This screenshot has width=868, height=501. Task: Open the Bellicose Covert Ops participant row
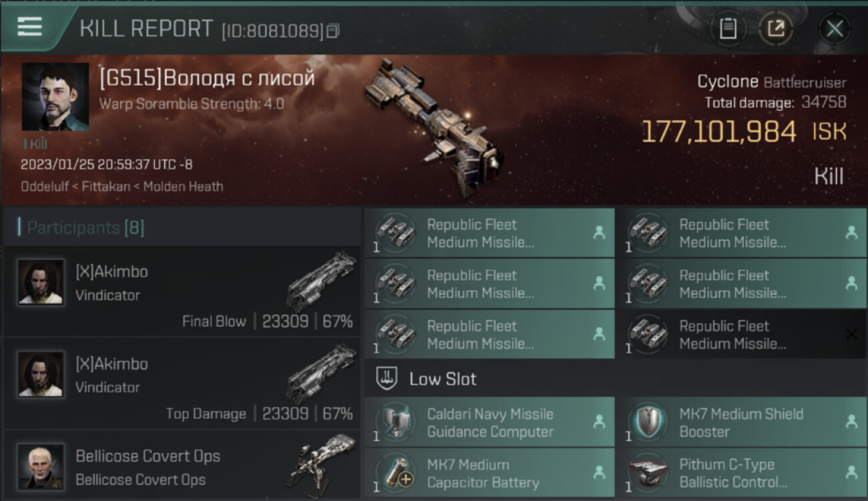point(182,466)
